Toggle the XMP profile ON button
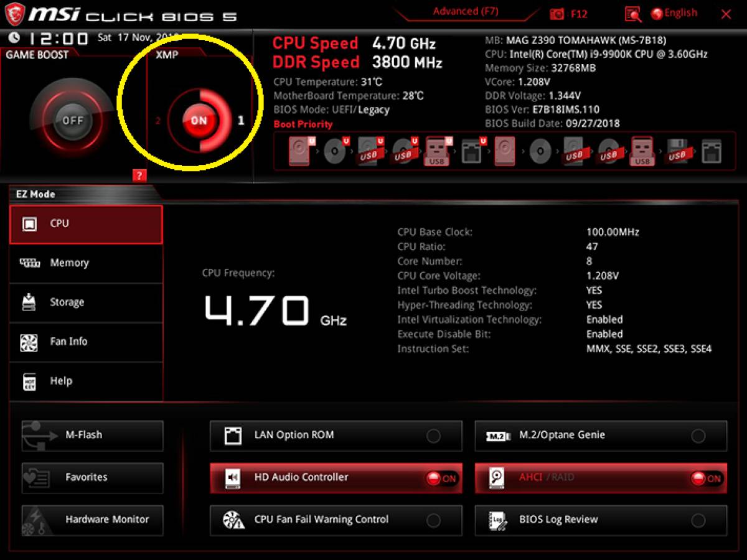The height and width of the screenshot is (560, 747). point(199,121)
